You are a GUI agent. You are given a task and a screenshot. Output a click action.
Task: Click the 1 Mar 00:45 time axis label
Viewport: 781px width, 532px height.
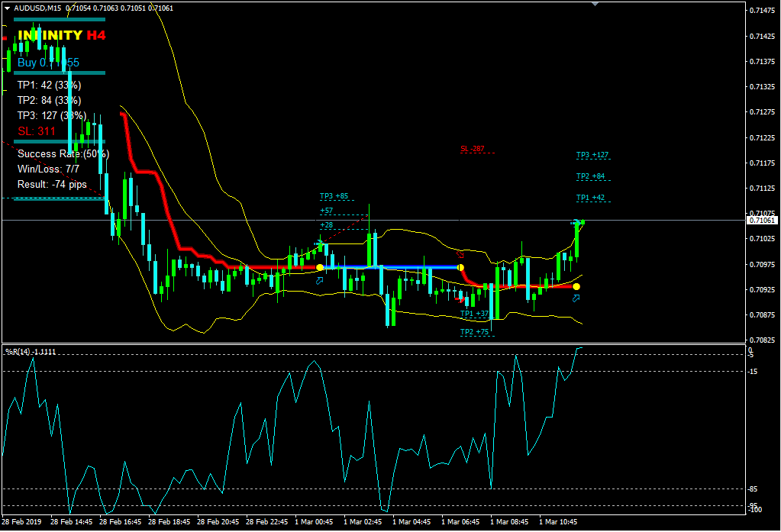click(x=314, y=522)
